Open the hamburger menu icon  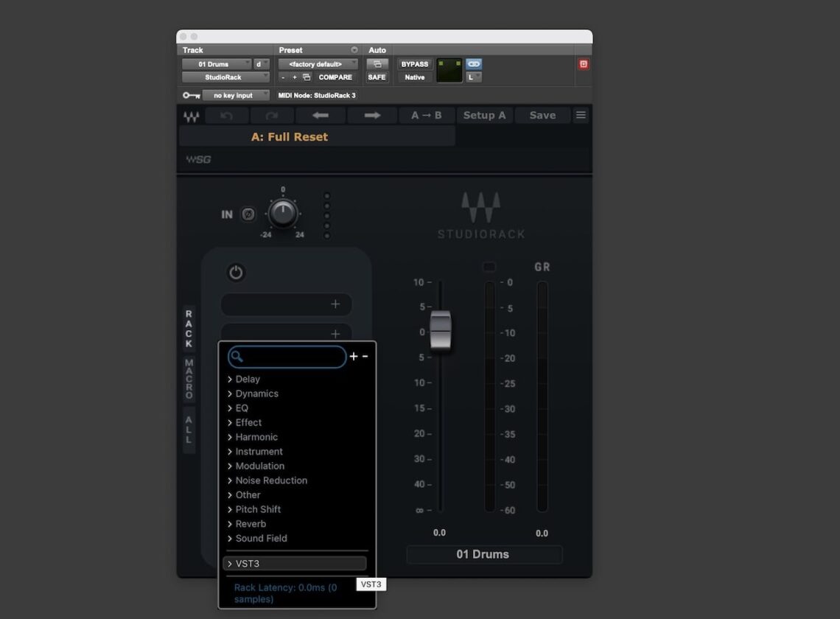pyautogui.click(x=581, y=115)
